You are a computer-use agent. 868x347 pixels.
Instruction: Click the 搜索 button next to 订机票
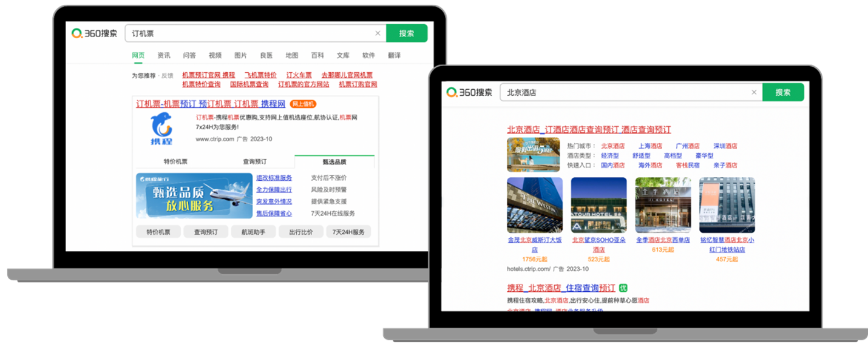pyautogui.click(x=407, y=33)
